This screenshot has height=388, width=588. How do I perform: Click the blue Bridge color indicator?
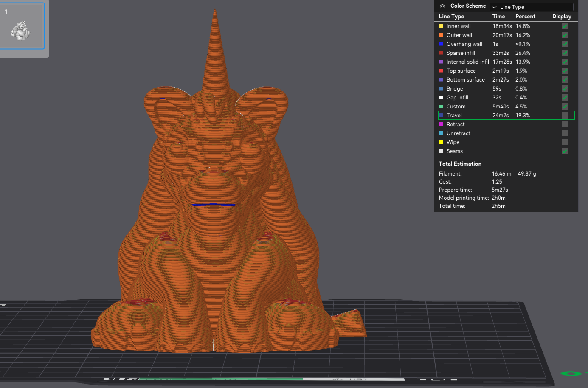tap(441, 88)
